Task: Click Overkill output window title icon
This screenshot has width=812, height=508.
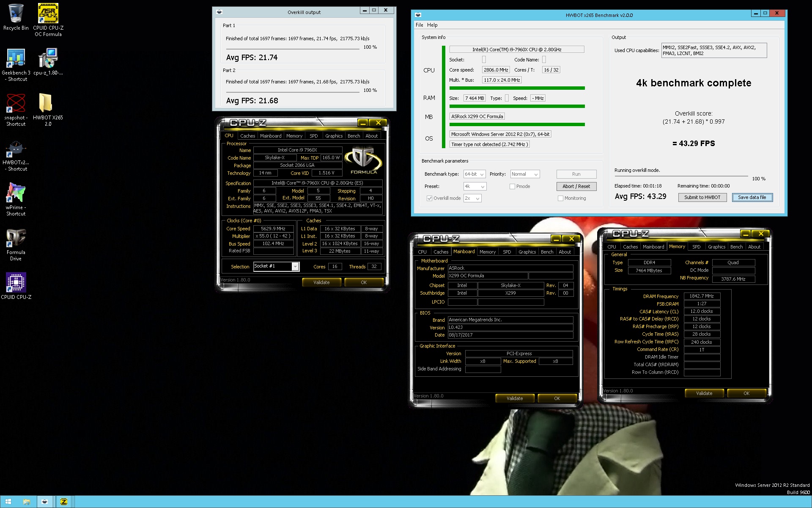Action: [219, 12]
